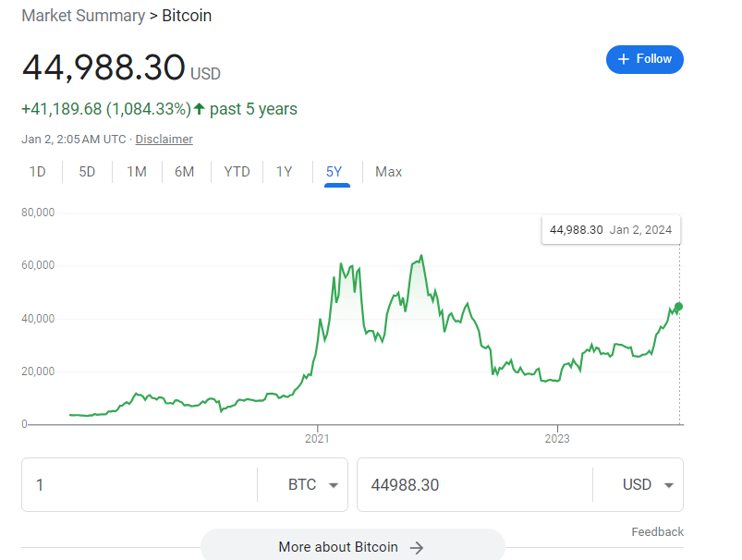Image resolution: width=742 pixels, height=560 pixels.
Task: Select the 1D time range tab
Action: [37, 171]
